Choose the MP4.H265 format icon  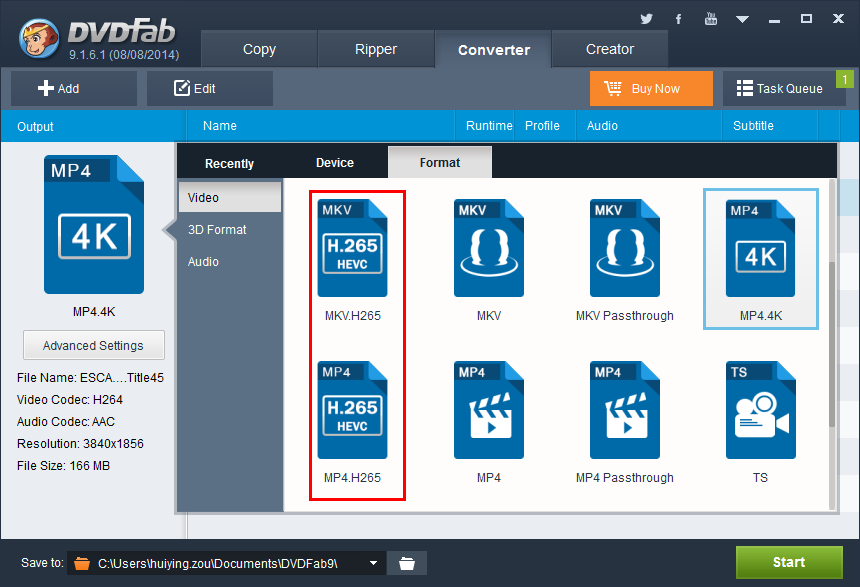tap(352, 410)
